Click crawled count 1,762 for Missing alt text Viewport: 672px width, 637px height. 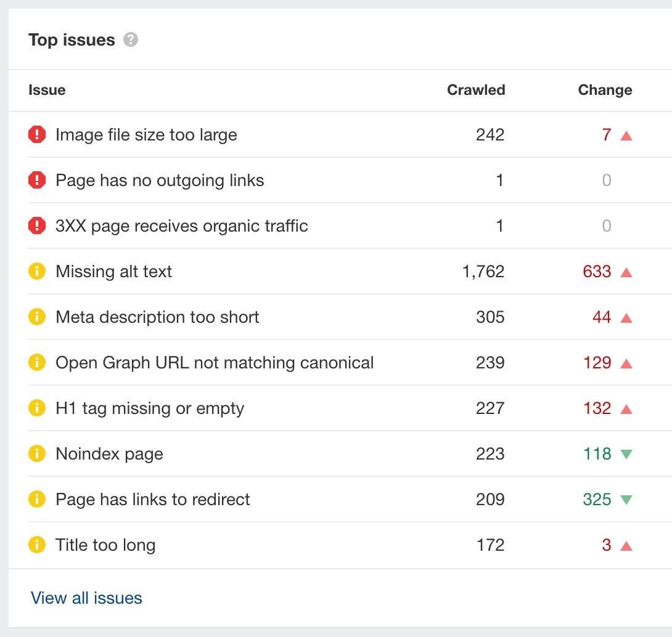click(x=483, y=272)
